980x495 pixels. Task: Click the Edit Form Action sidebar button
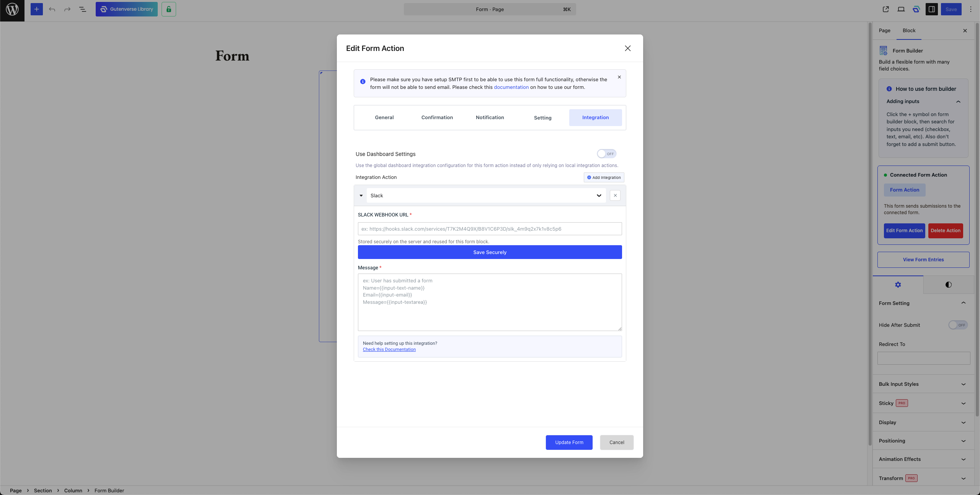pyautogui.click(x=905, y=231)
